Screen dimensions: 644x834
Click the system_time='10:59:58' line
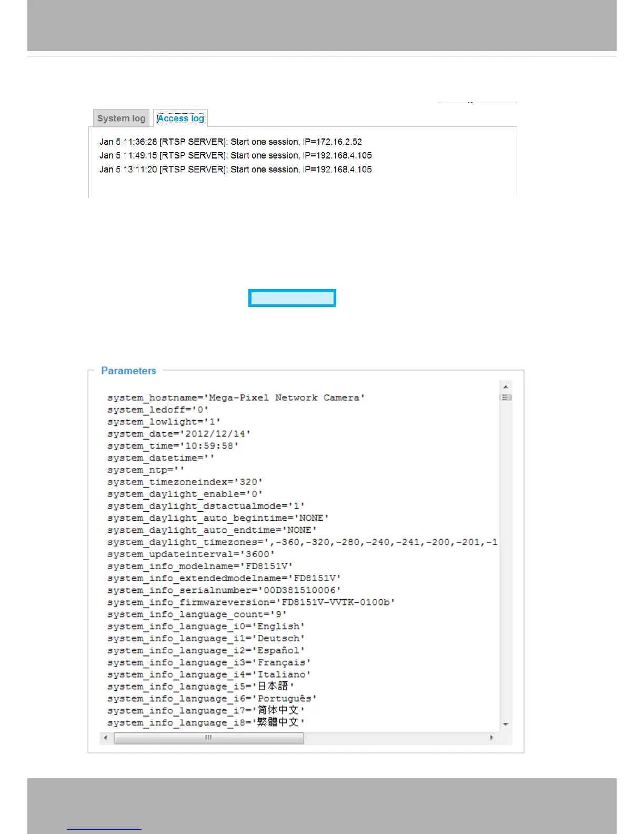173,446
